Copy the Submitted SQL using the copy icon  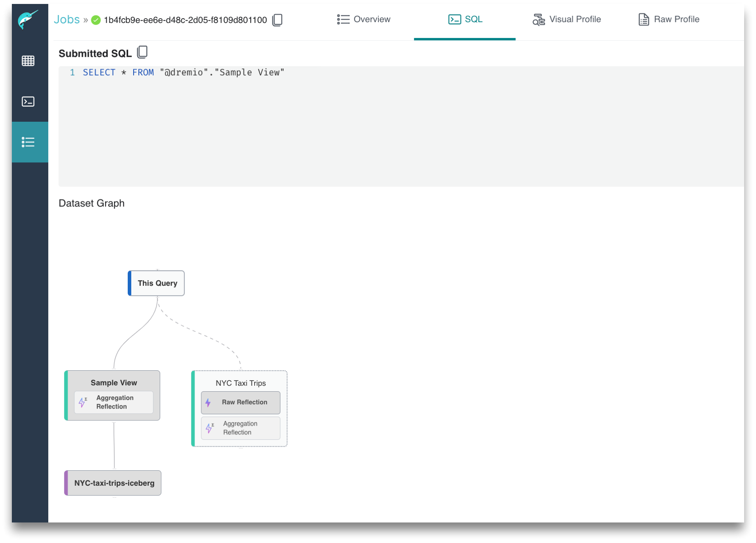coord(142,52)
